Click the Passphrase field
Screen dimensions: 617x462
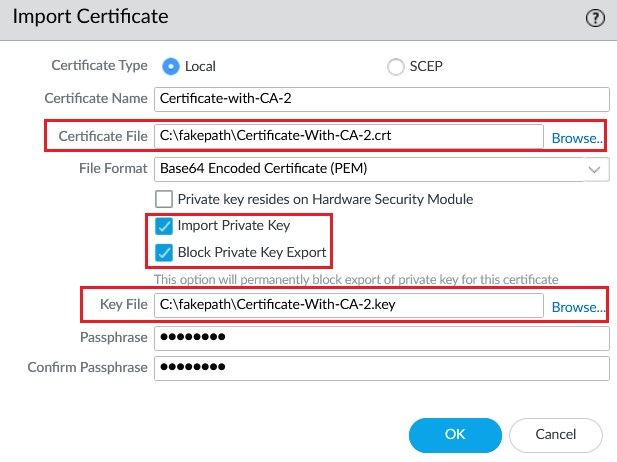pyautogui.click(x=381, y=338)
